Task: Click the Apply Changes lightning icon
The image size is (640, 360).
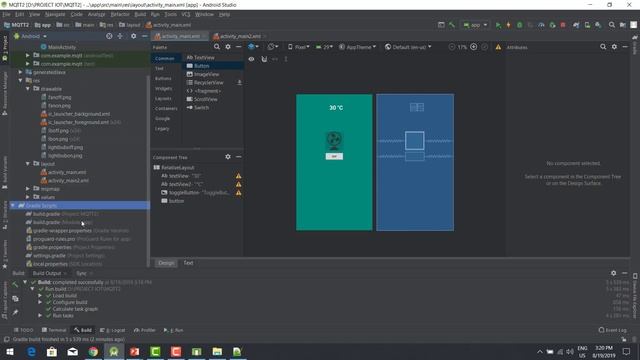Action: 509,25
